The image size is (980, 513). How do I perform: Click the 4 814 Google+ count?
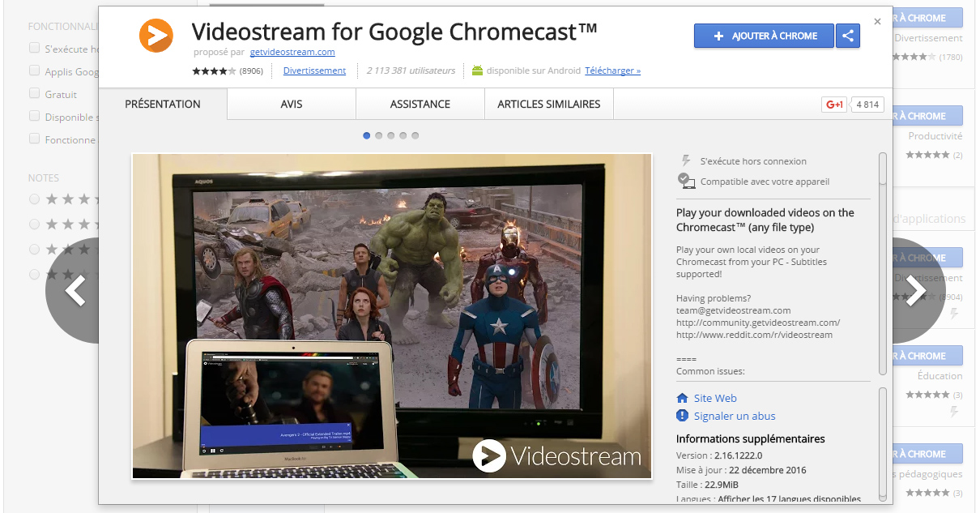867,105
